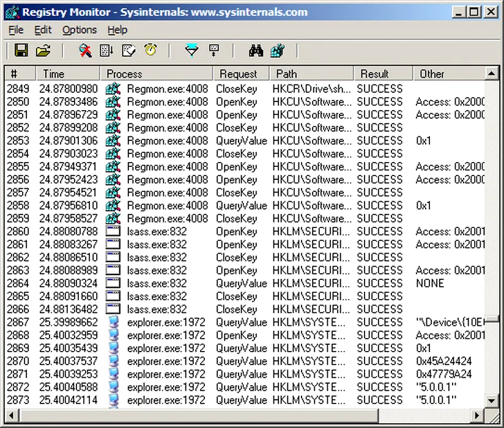
Task: Click the "5.0.0.1" value in row 2872
Action: click(x=436, y=387)
